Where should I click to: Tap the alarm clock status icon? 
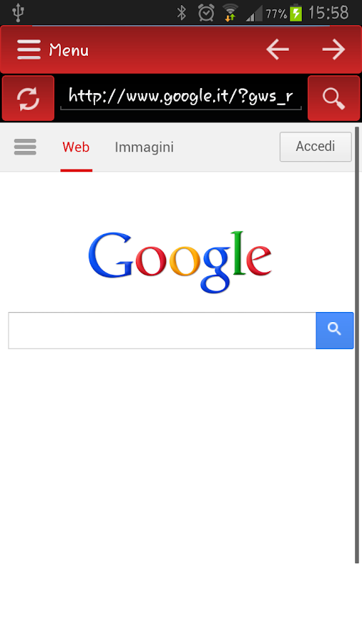click(x=206, y=13)
